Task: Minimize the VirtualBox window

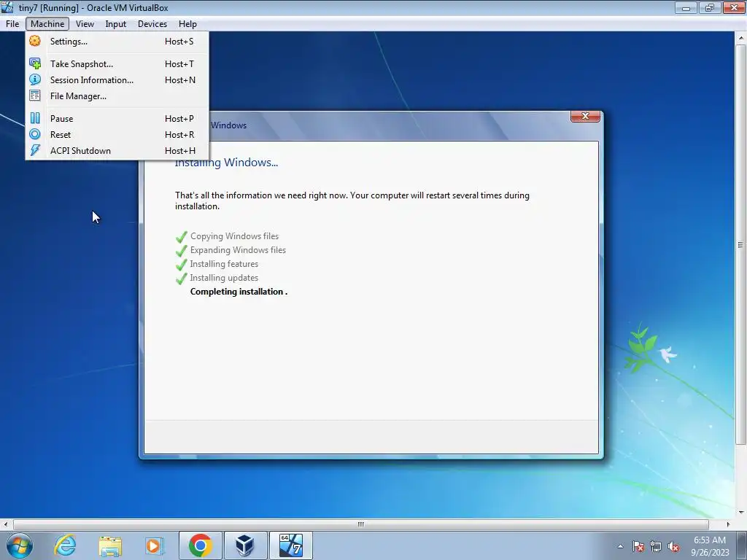Action: (x=686, y=7)
